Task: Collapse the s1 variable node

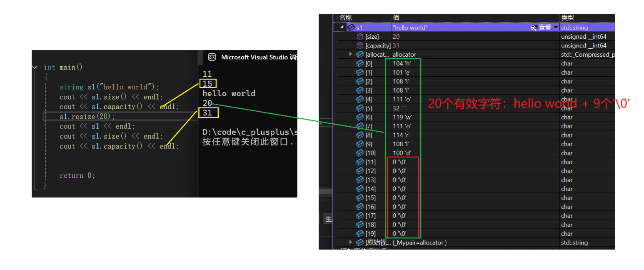Action: point(342,27)
